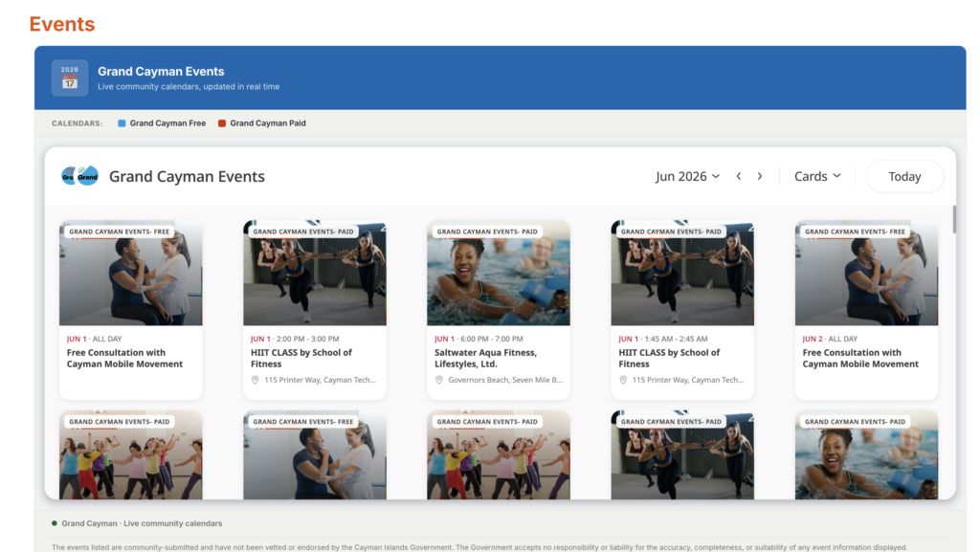Image resolution: width=980 pixels, height=552 pixels.
Task: Click the 'CALENDARS:' label
Action: click(x=77, y=123)
